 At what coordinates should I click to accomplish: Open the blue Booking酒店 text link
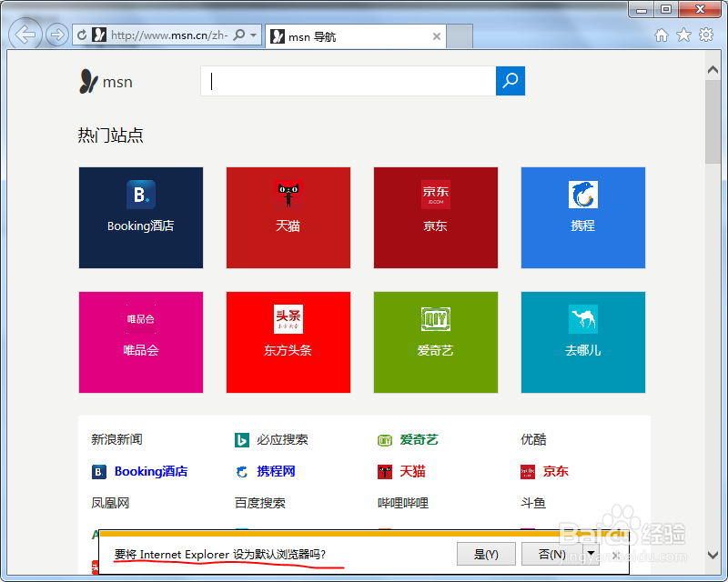point(151,471)
